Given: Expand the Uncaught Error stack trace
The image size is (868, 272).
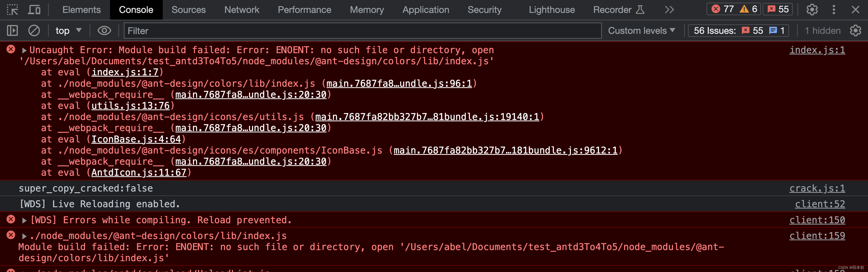Looking at the screenshot, I should [24, 51].
